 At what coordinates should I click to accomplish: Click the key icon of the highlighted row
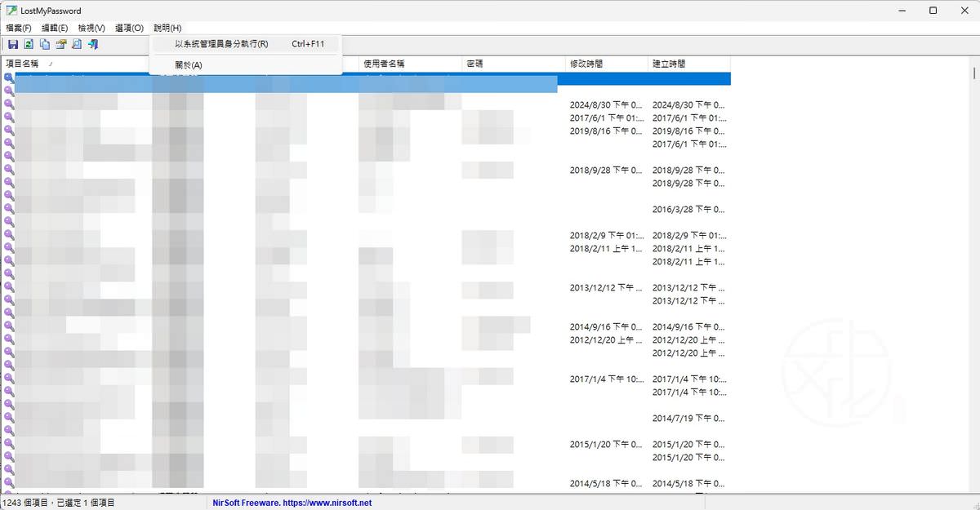(9, 78)
